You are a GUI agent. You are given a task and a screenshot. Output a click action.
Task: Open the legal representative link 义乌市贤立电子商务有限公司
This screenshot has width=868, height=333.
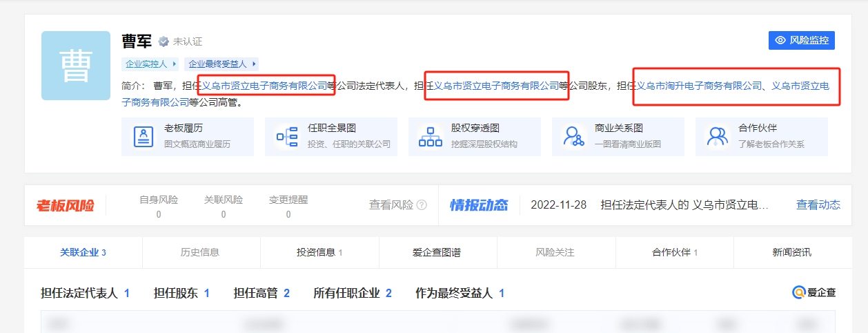[x=264, y=86]
